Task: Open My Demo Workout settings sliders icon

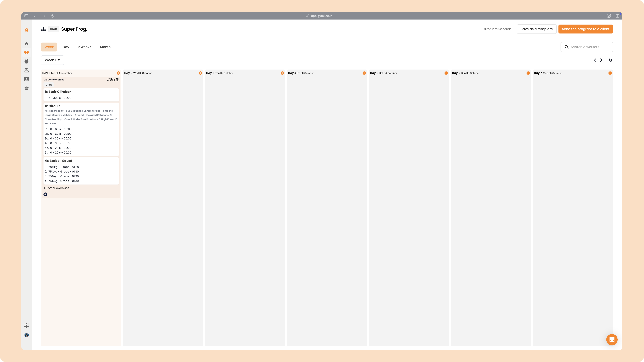Action: pos(109,79)
